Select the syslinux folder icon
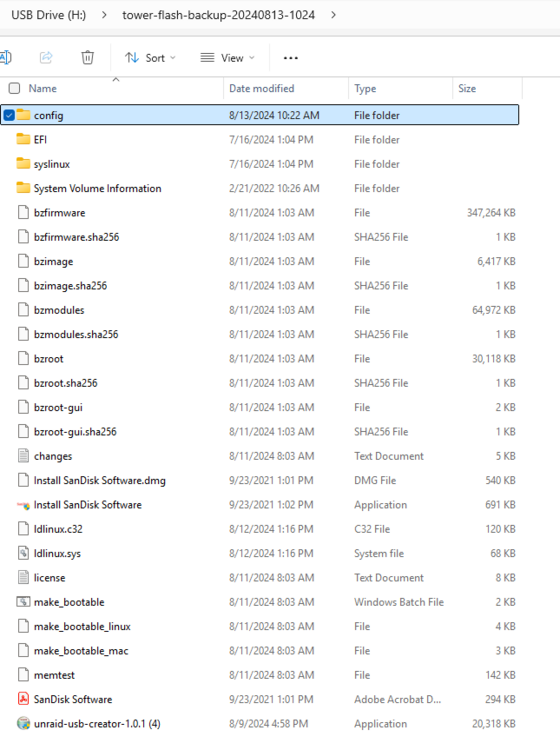Viewport: 560px width, 750px height. [x=23, y=164]
